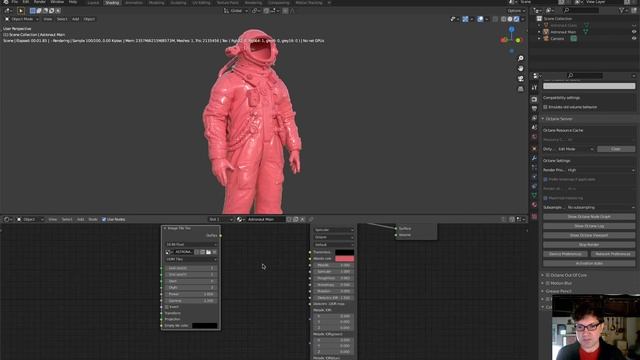Open the node editor Node menu

(93, 219)
